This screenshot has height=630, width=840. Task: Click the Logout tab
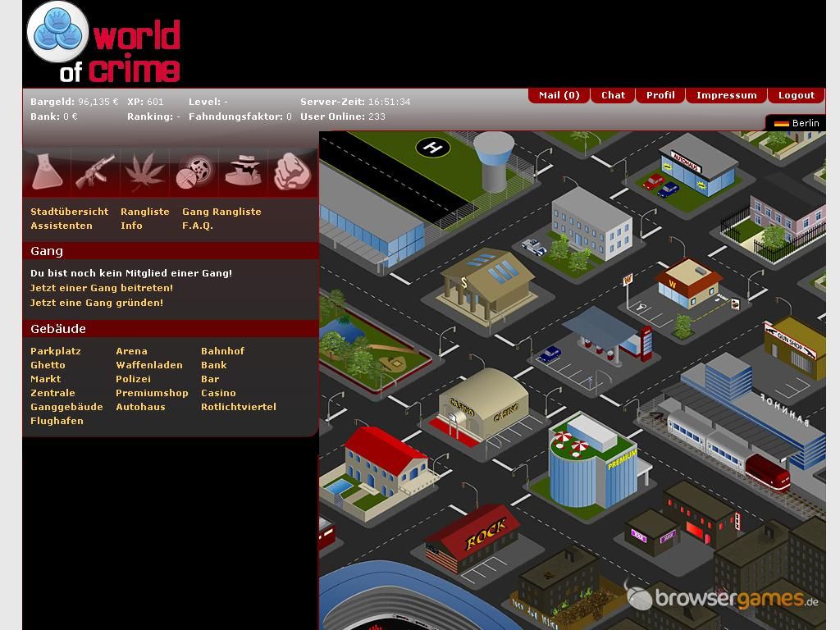[796, 95]
